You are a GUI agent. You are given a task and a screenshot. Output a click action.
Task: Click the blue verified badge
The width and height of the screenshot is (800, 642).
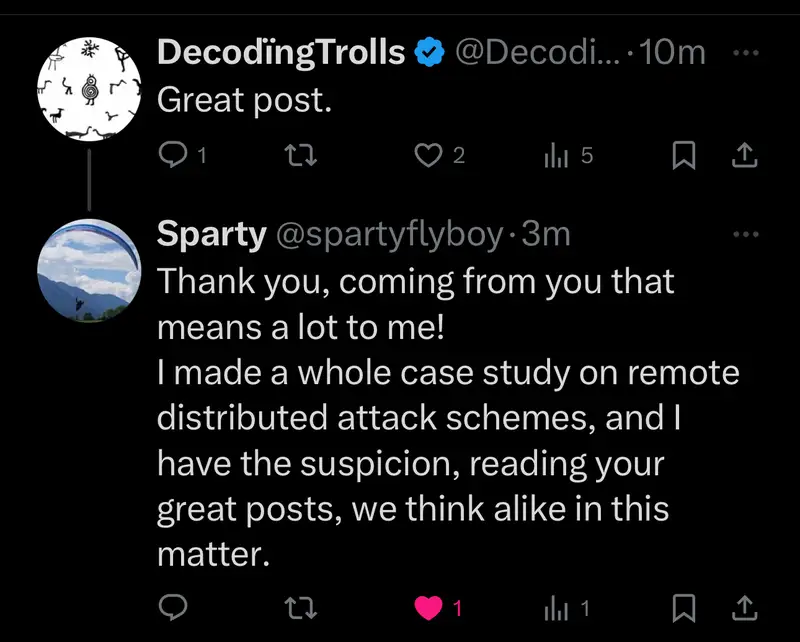(x=431, y=53)
